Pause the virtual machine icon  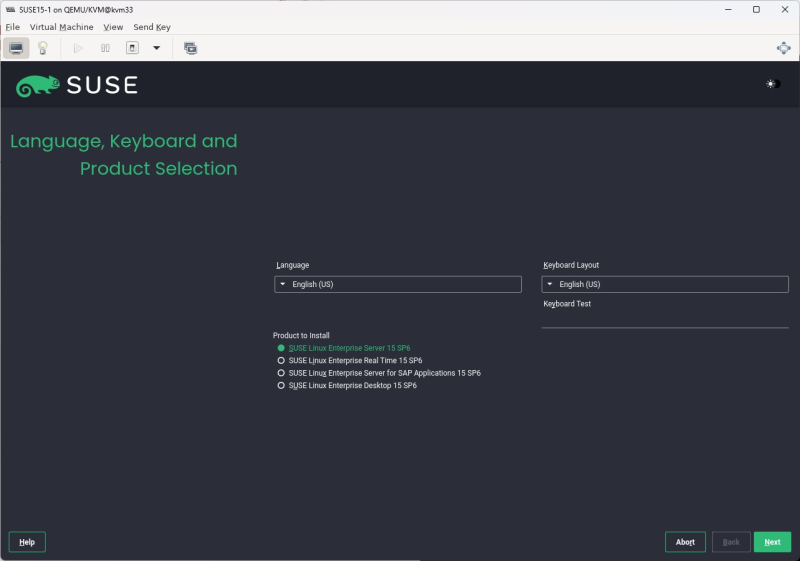pos(105,48)
